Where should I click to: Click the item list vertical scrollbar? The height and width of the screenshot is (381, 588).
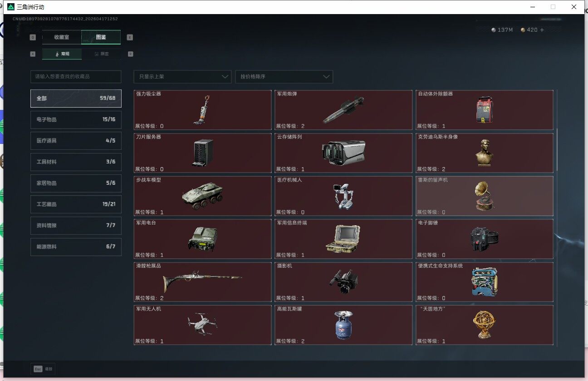[x=557, y=150]
